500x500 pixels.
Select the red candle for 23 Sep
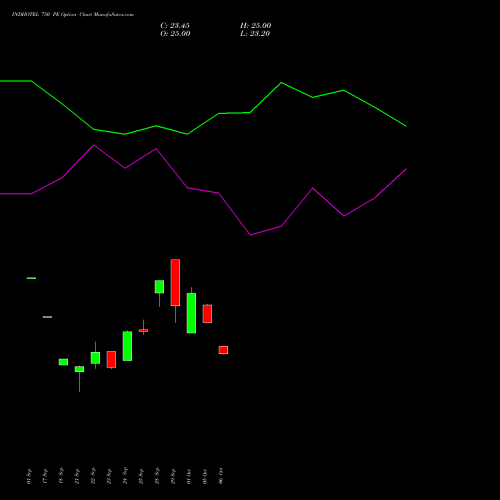point(111,359)
